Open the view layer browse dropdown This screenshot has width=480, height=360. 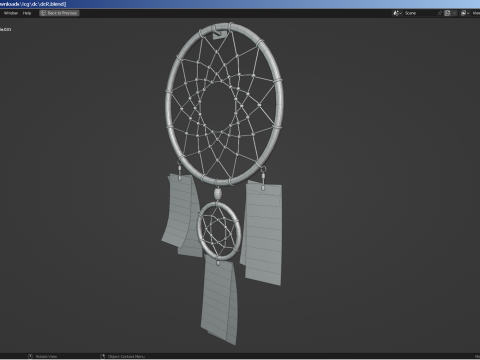tap(465, 13)
